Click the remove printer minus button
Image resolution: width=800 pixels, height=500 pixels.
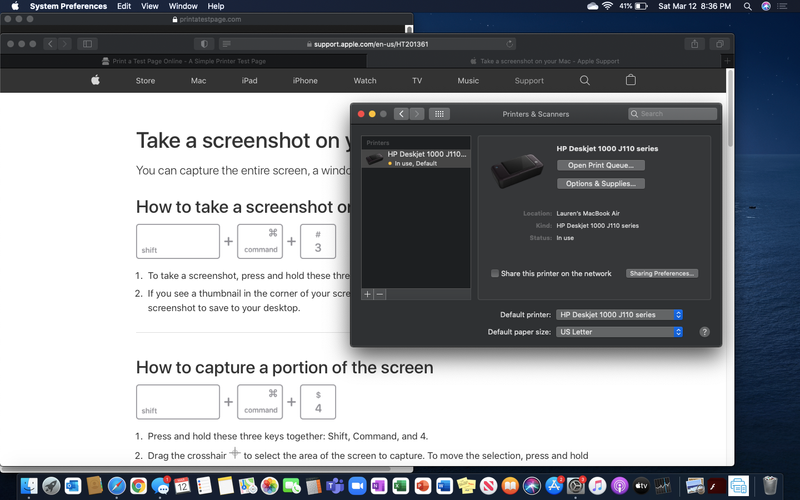(380, 294)
